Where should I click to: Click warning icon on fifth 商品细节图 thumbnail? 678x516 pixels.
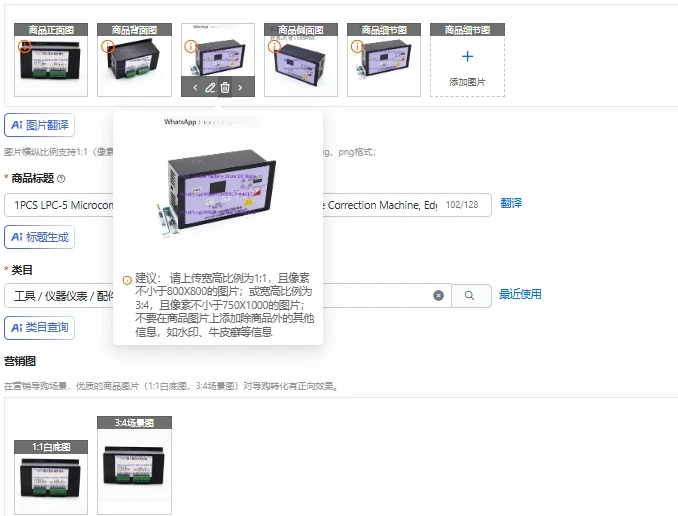357,46
